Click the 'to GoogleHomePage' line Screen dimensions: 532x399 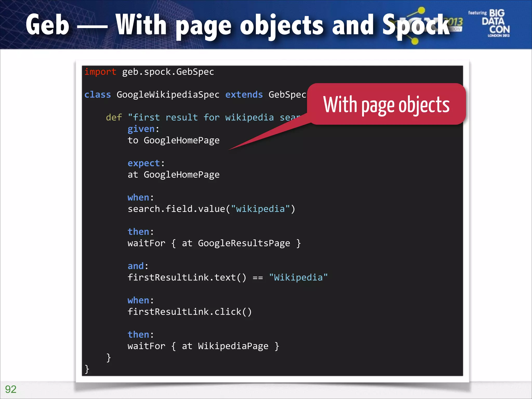coord(174,140)
